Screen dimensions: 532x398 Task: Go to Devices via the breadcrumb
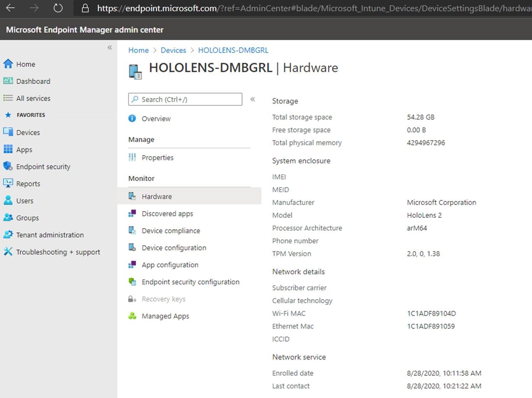coord(173,50)
